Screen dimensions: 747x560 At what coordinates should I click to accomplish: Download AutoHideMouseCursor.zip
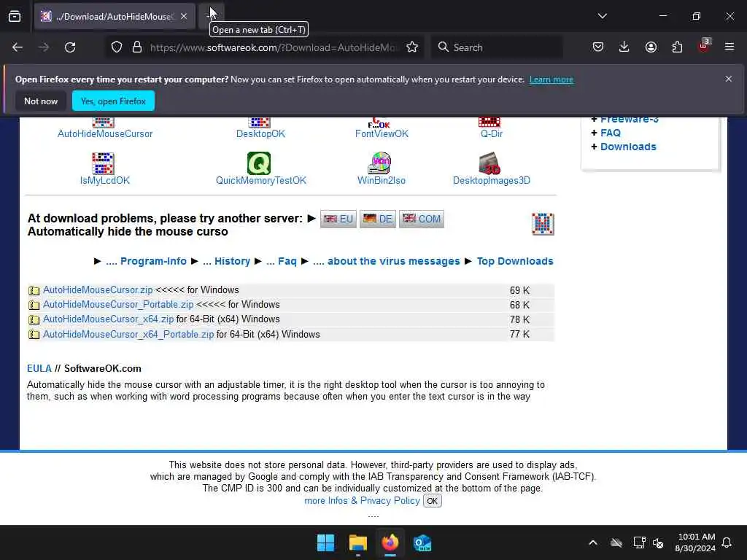(98, 290)
